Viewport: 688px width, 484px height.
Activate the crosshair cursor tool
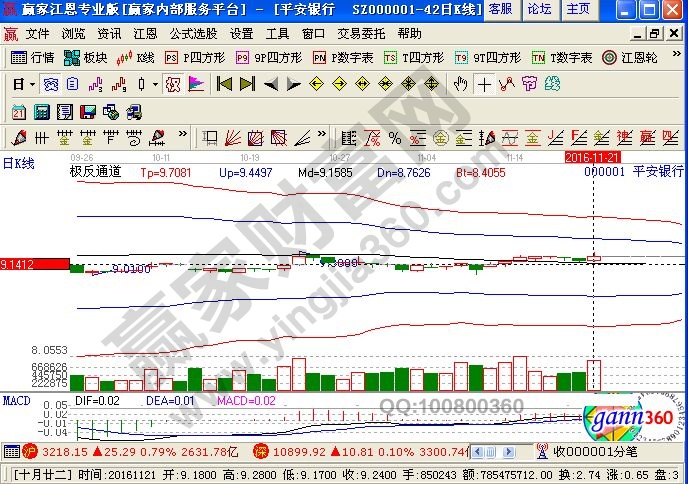pos(485,84)
